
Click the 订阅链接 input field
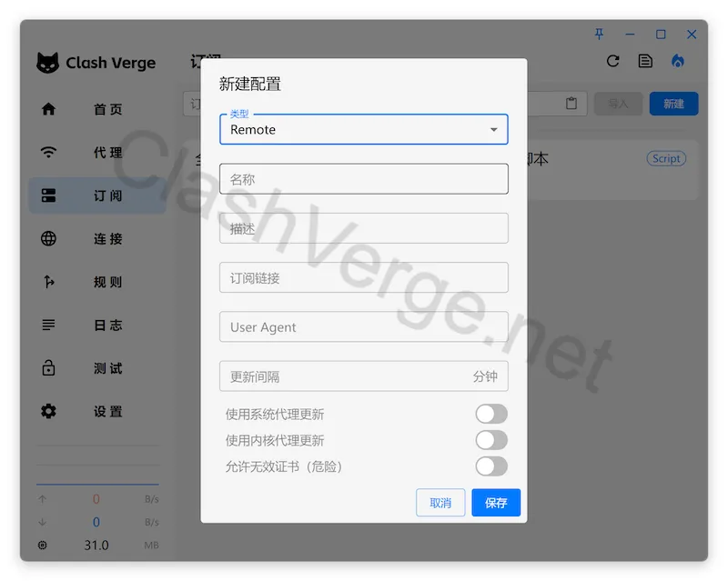pos(363,277)
